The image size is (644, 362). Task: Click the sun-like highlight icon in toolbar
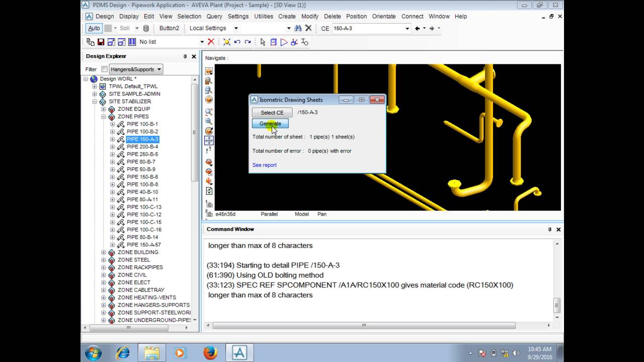click(x=227, y=42)
